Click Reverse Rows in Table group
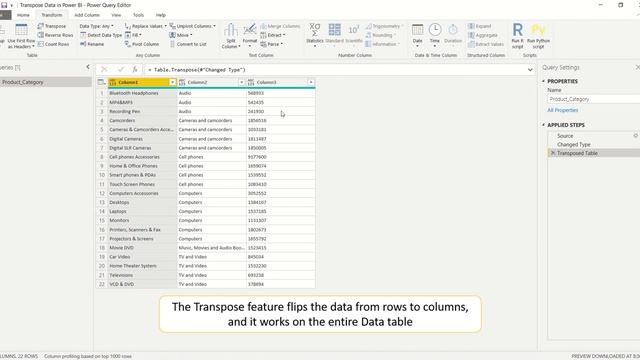Image resolution: width=640 pixels, height=360 pixels. 55,35
